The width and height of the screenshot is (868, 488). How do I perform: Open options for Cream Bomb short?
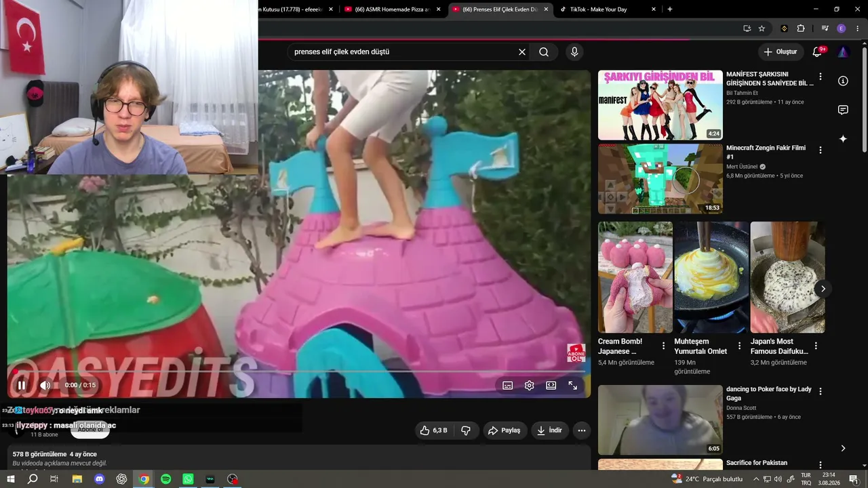pos(663,346)
